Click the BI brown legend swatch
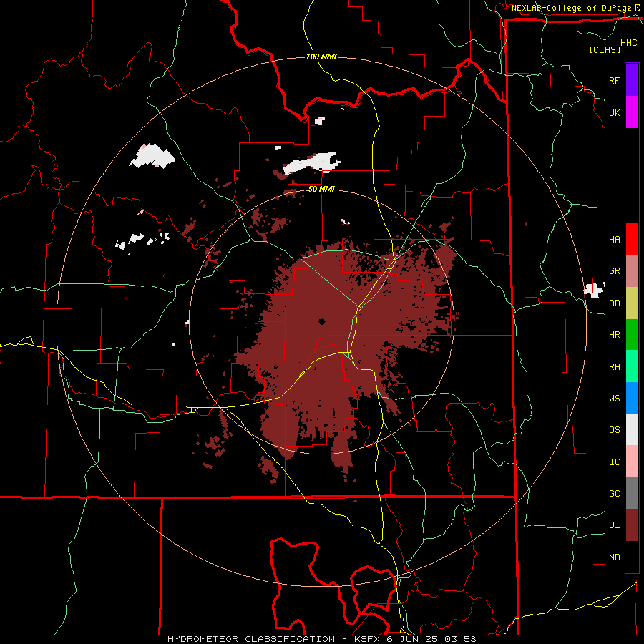 pos(632,525)
